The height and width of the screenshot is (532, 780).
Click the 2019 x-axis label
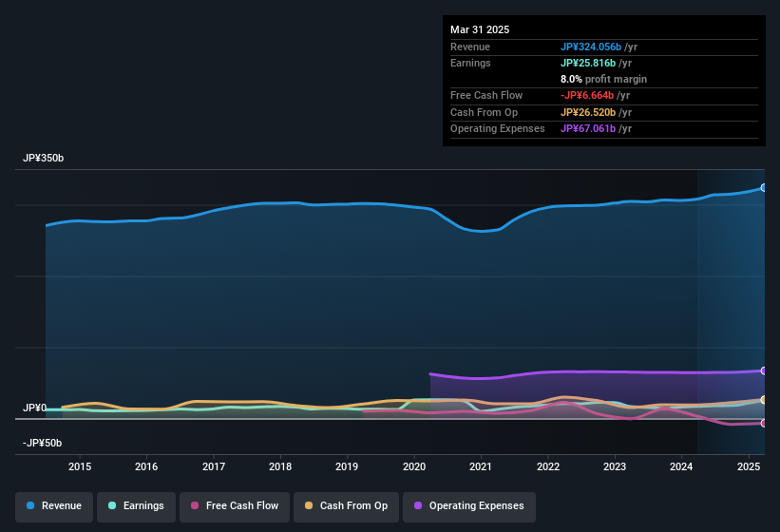tap(347, 466)
